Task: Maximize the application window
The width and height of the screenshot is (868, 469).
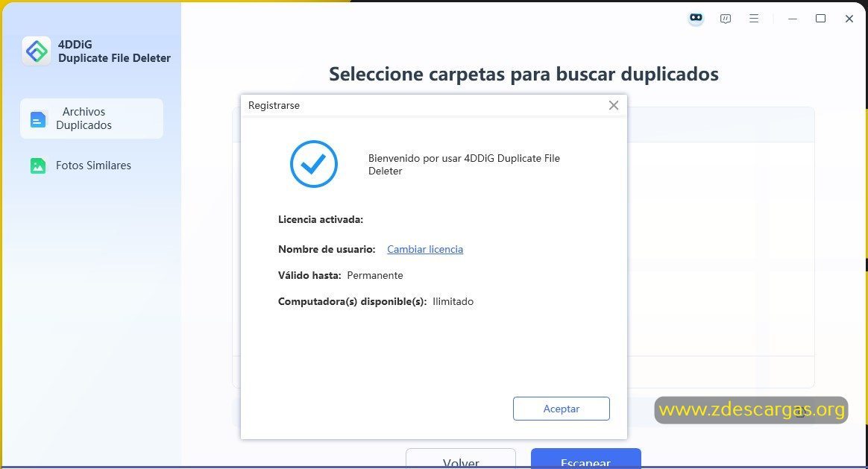Action: coord(820,19)
